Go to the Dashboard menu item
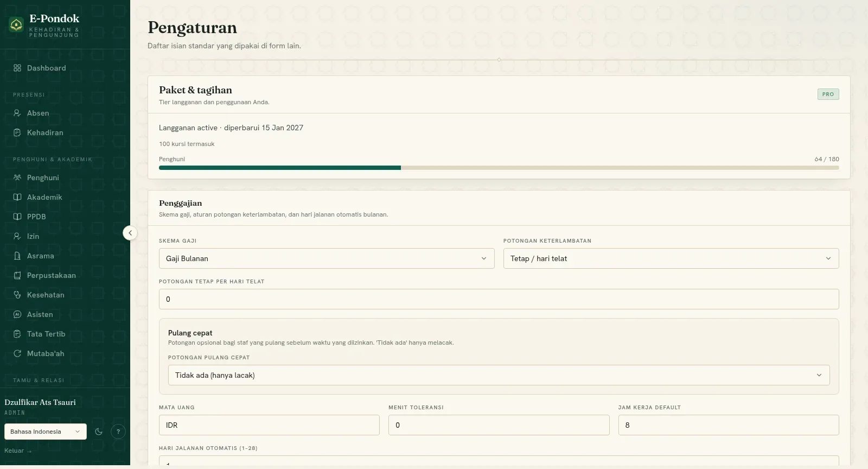Screen dimensions: 868x469 65,68
